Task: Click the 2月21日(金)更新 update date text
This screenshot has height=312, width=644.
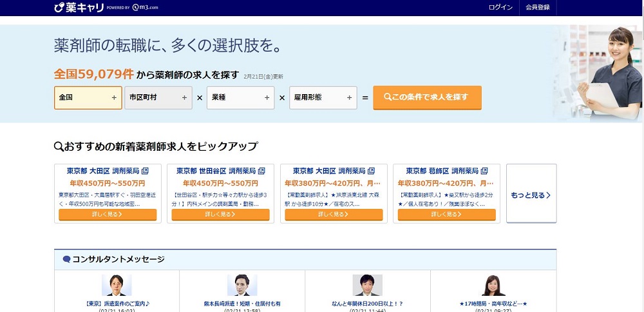Action: pyautogui.click(x=263, y=77)
